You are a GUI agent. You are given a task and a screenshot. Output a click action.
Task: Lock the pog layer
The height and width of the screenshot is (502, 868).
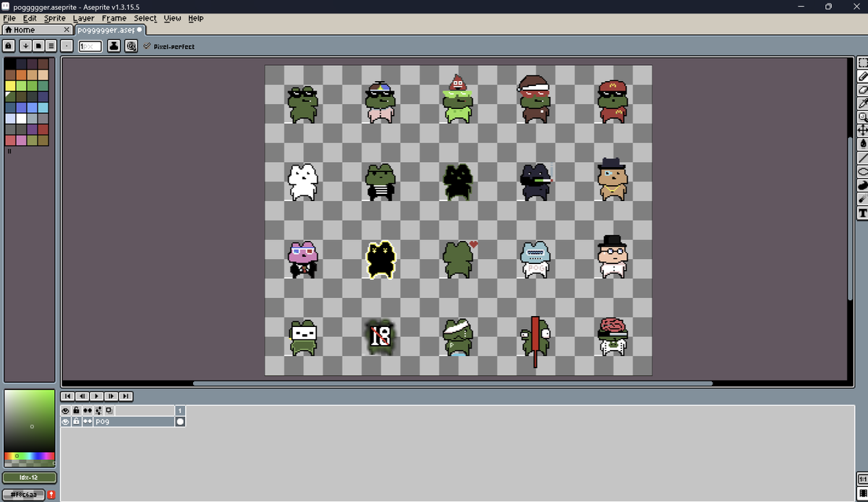76,421
